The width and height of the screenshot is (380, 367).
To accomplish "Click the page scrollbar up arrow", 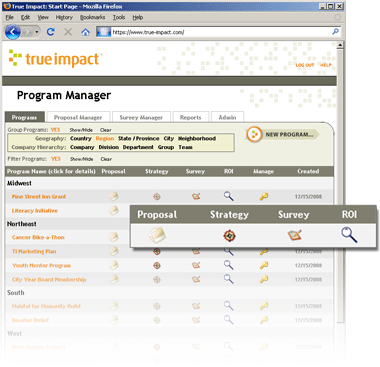I will click(x=340, y=45).
